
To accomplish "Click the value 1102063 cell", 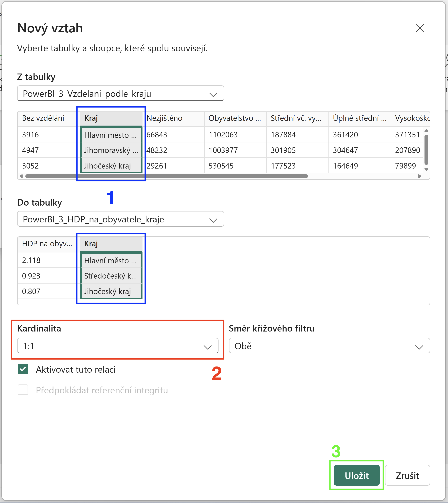I will tap(235, 135).
